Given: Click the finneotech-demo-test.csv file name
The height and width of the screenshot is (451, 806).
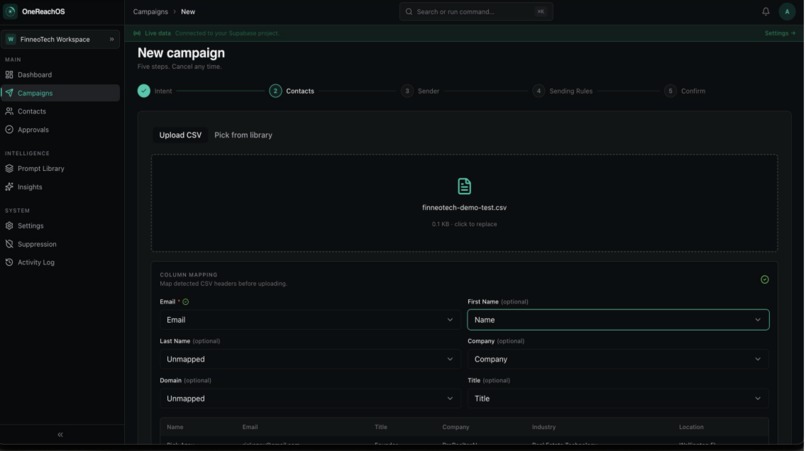Looking at the screenshot, I should pyautogui.click(x=464, y=207).
